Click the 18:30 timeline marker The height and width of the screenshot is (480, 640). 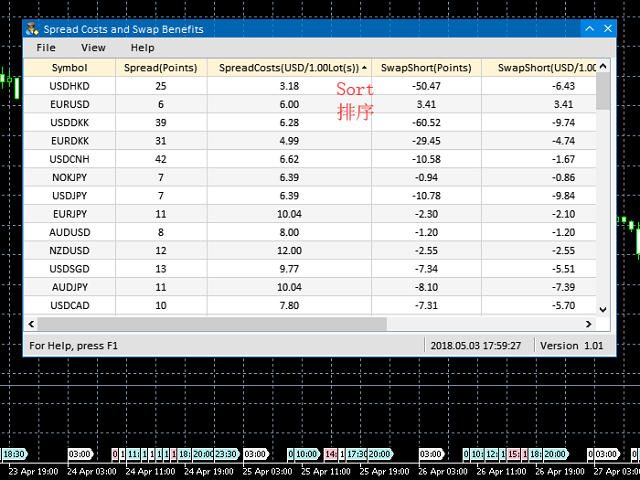click(x=14, y=453)
